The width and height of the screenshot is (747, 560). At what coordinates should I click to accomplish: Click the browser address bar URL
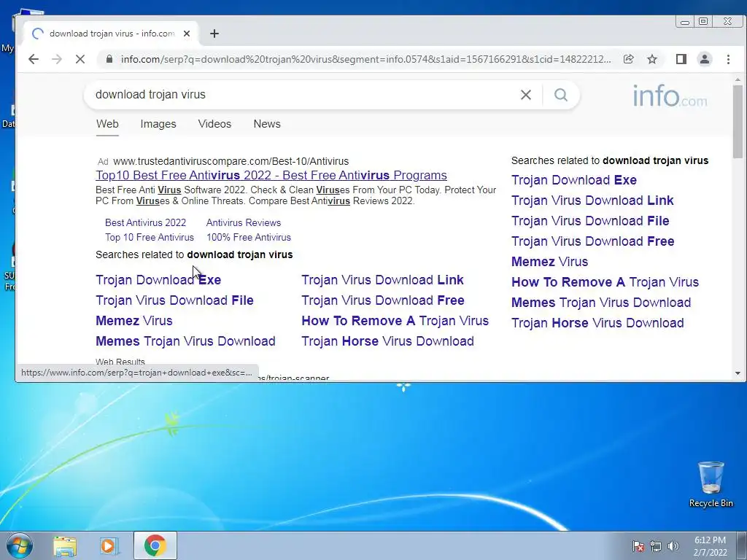(365, 59)
